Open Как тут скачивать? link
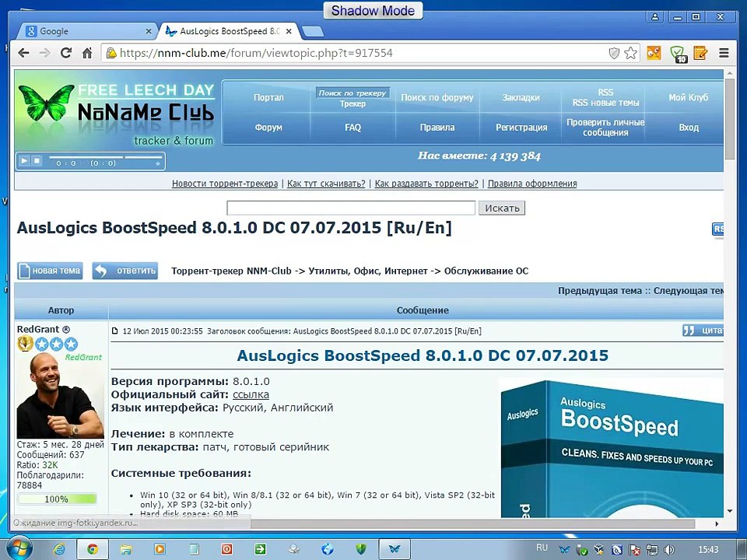This screenshot has width=747, height=560. 326,184
